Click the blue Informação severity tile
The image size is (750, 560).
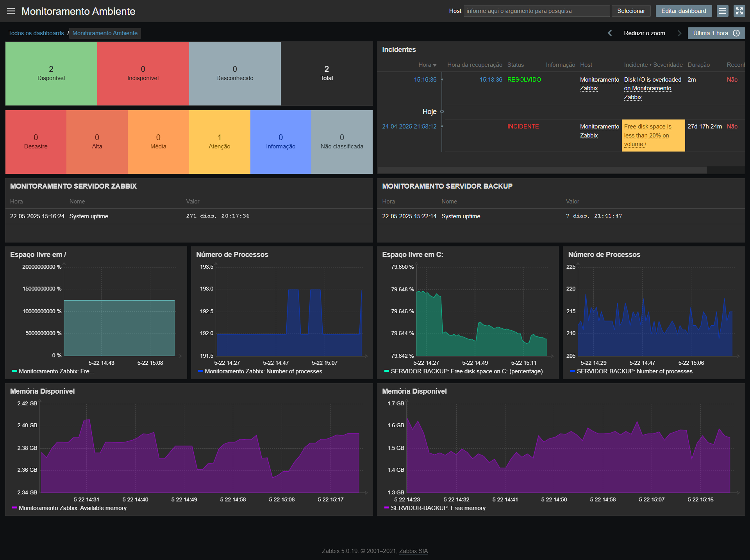pos(281,142)
